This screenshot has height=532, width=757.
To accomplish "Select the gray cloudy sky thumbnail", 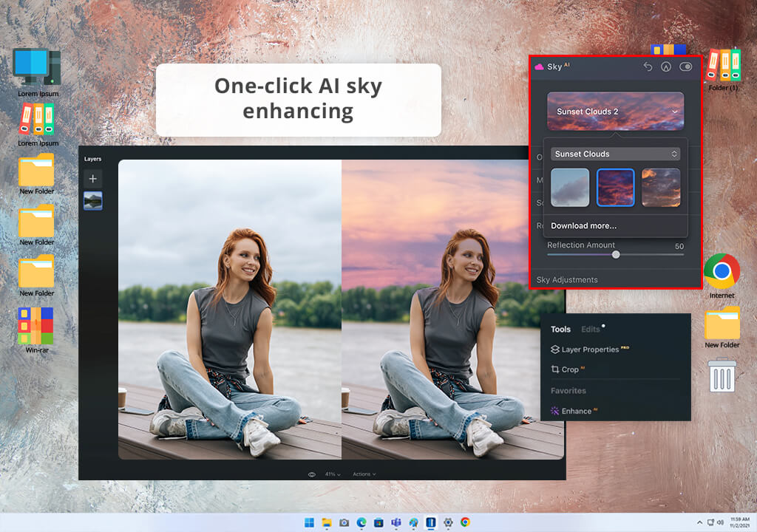I will (x=570, y=188).
